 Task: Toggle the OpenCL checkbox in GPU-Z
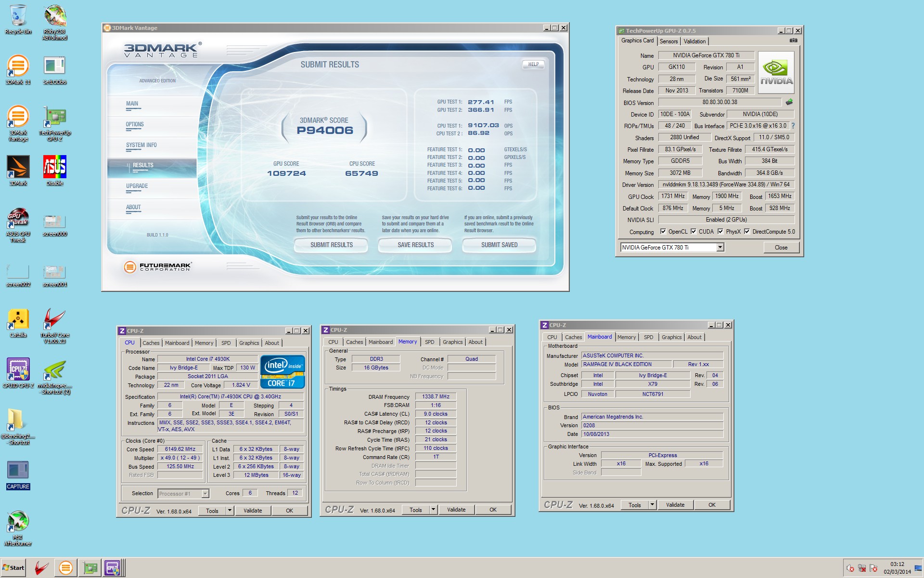pos(663,231)
